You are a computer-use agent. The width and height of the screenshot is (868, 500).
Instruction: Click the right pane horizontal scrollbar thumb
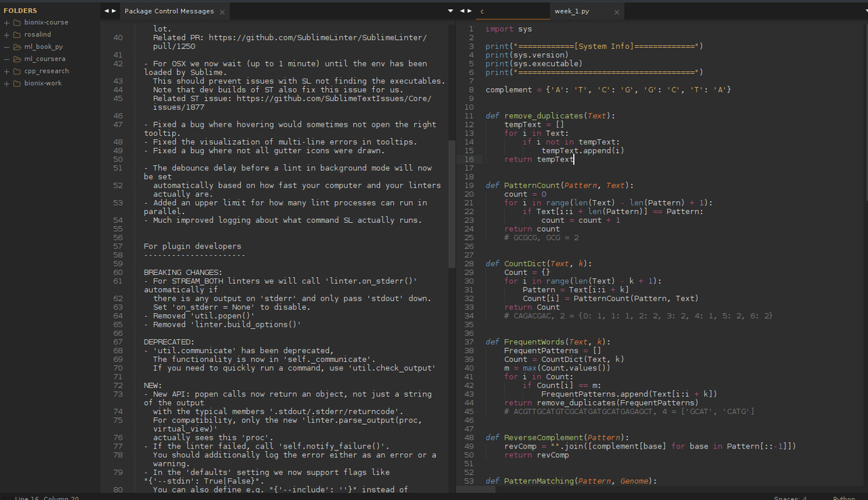[475, 489]
